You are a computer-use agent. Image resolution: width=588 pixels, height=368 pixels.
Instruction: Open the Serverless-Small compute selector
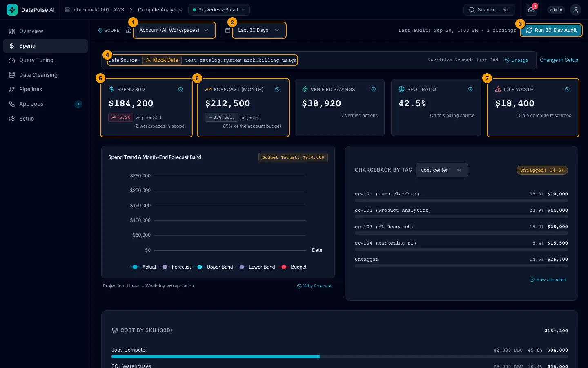[x=219, y=10]
